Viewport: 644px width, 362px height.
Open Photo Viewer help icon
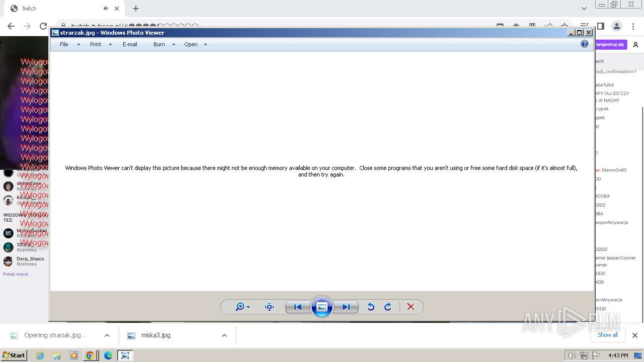pos(585,44)
